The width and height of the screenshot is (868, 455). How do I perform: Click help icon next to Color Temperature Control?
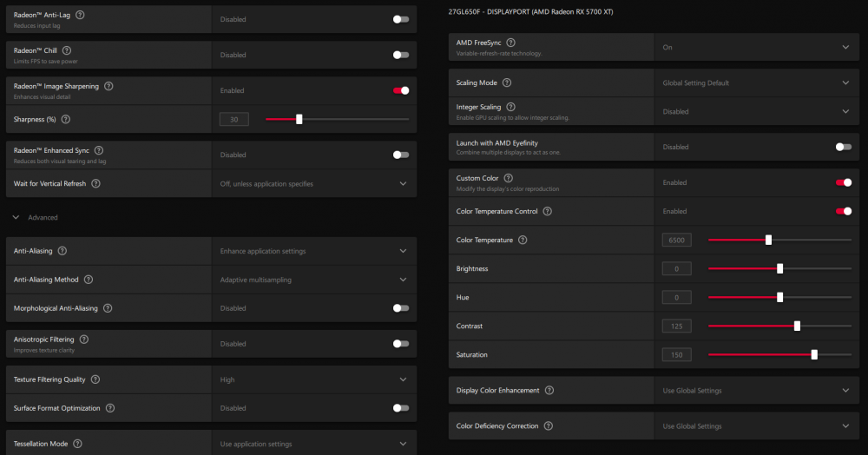[x=547, y=211]
